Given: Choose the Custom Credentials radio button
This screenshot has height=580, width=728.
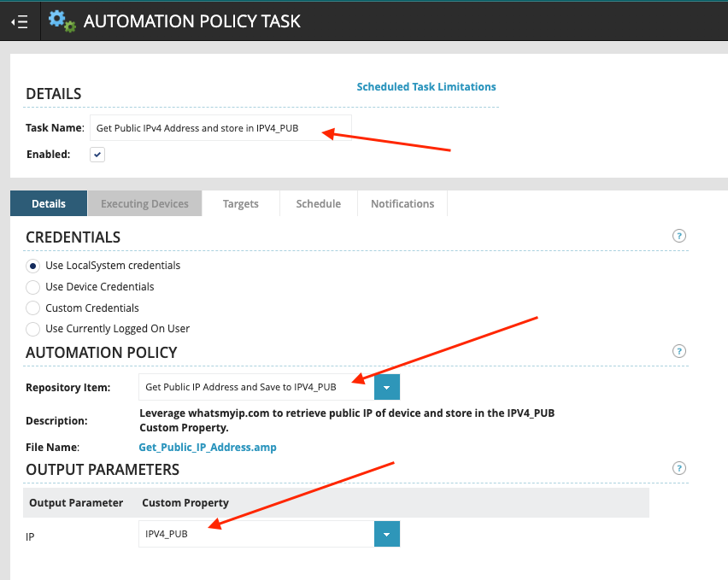Looking at the screenshot, I should [x=33, y=308].
